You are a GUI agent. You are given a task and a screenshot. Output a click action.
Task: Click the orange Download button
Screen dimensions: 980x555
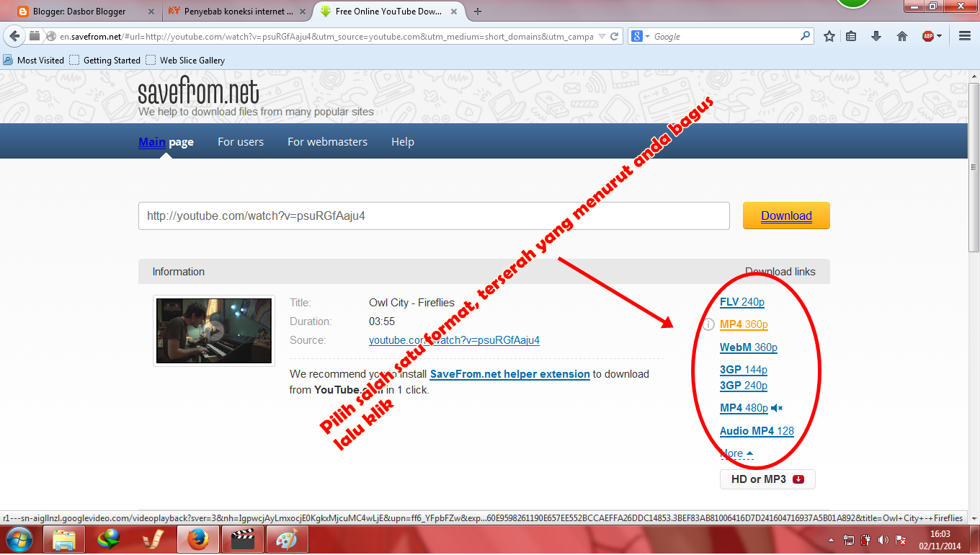(x=785, y=215)
